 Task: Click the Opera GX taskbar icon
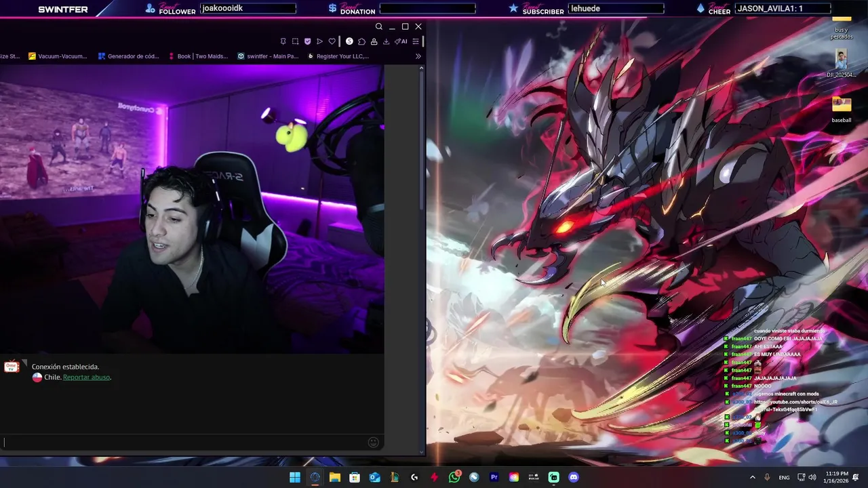[315, 477]
